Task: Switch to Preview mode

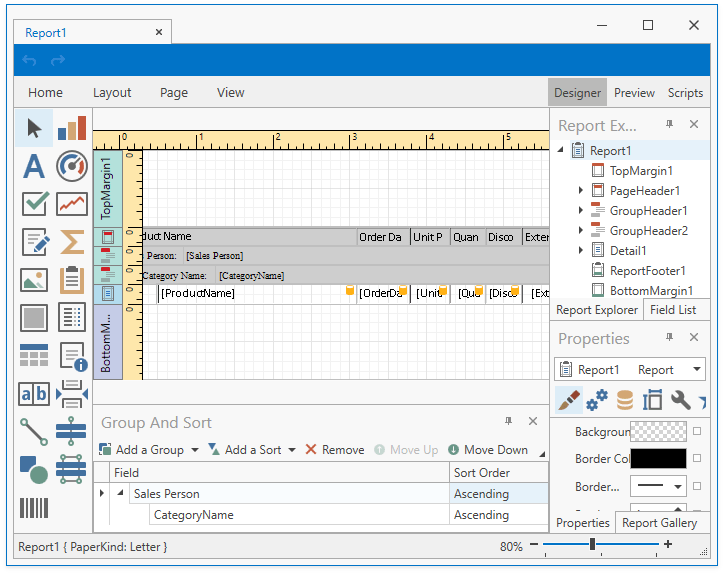Action: tap(634, 93)
